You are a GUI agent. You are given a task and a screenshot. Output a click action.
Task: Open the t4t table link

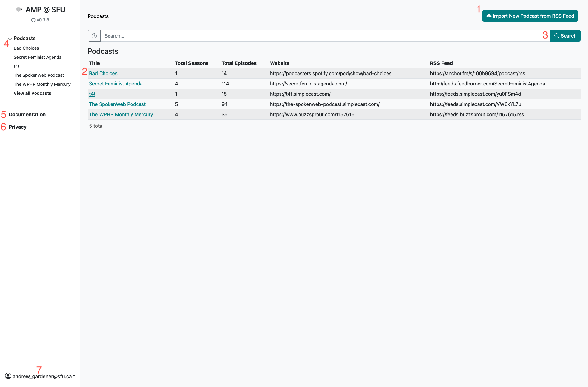[92, 94]
